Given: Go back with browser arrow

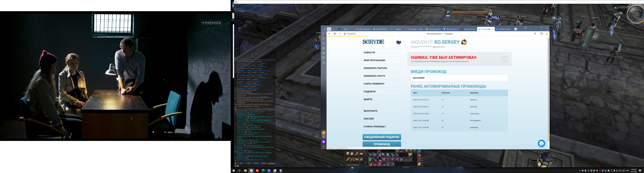Looking at the screenshot, I should pos(329,34).
